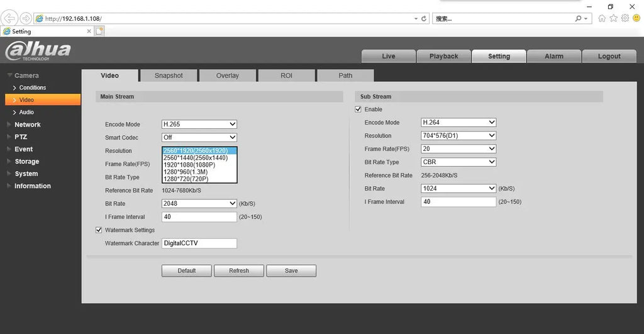The height and width of the screenshot is (334, 644).
Task: Open the browser home icon
Action: [x=602, y=18]
